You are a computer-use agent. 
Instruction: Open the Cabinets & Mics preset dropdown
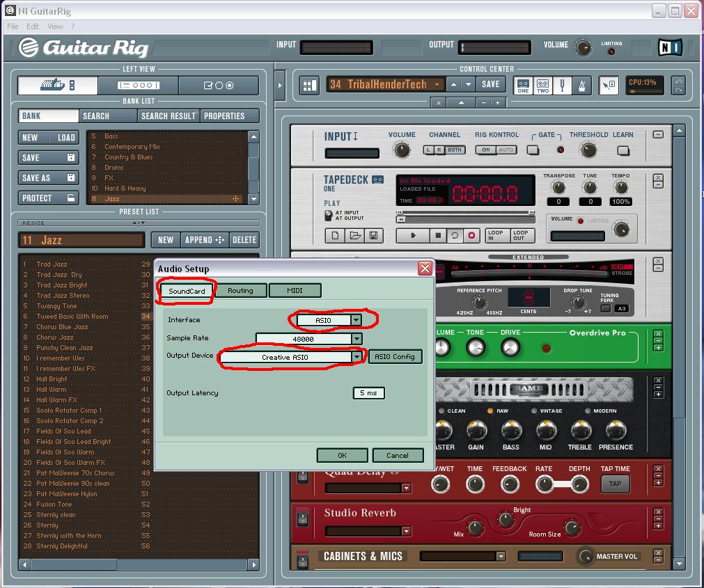click(x=501, y=557)
